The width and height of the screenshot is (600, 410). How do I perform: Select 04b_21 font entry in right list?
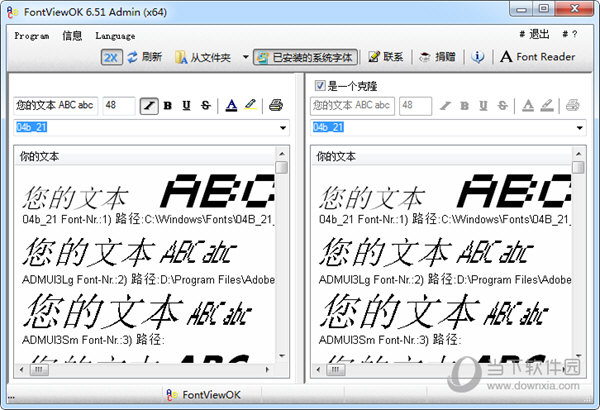point(445,200)
